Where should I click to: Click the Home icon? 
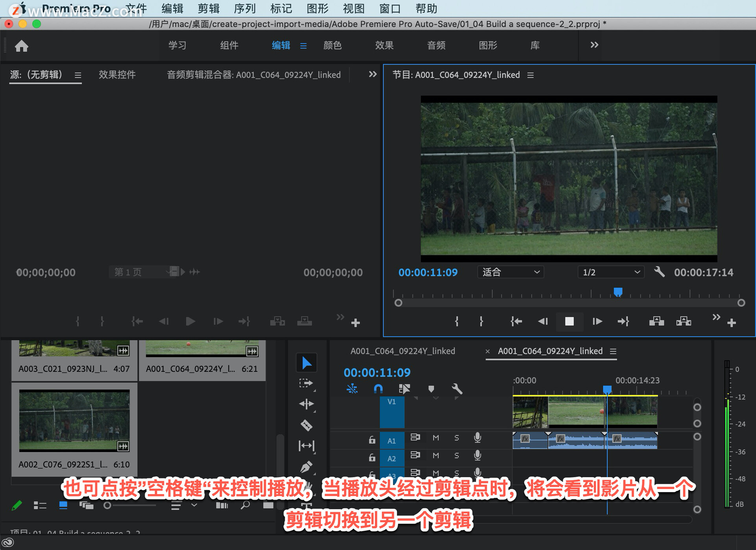click(x=22, y=46)
